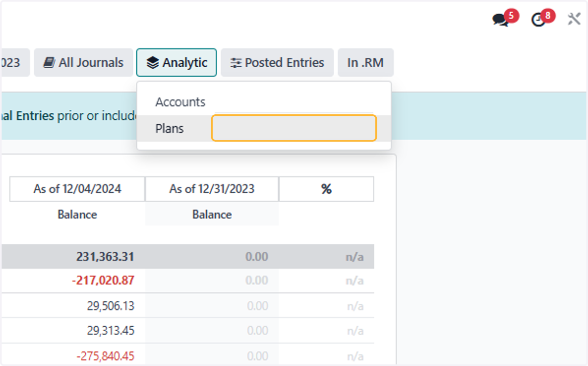Click the -217,020.87 balance value
588x366 pixels.
(102, 281)
